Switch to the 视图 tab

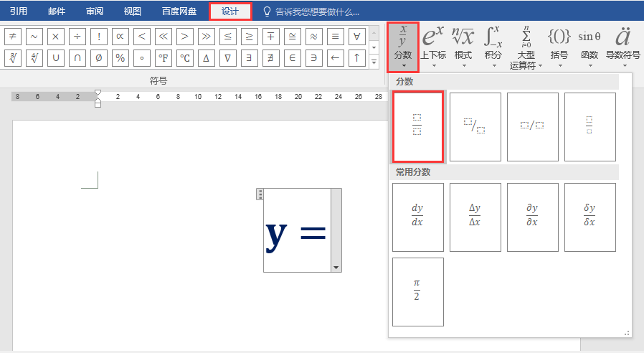point(132,11)
